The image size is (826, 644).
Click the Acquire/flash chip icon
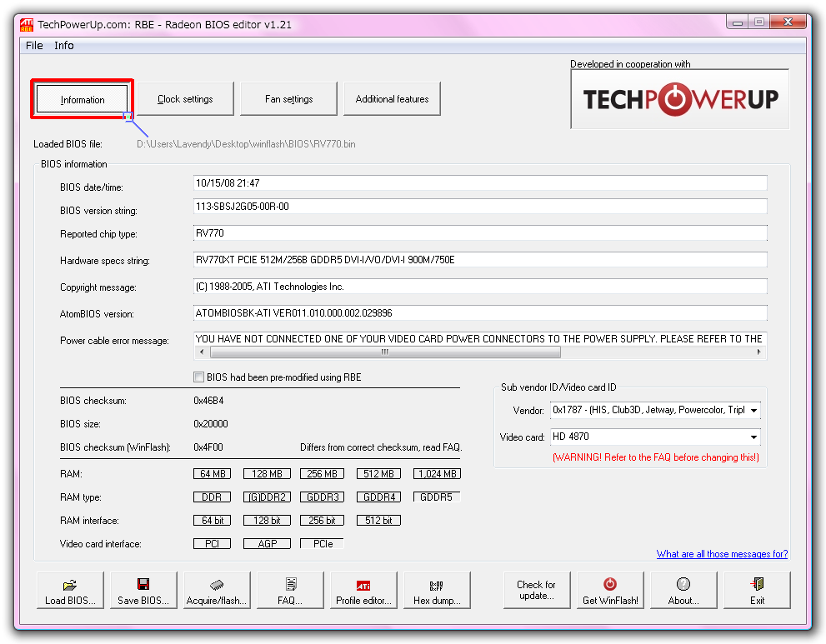(x=217, y=585)
